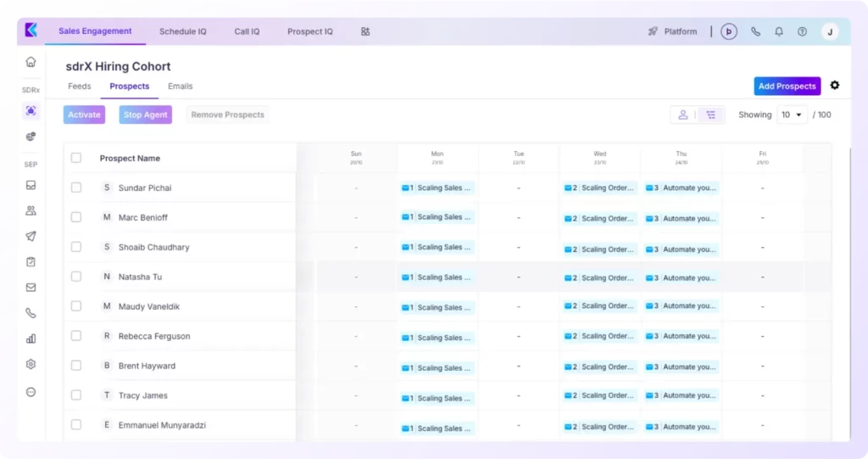Image resolution: width=868 pixels, height=459 pixels.
Task: Open Rebecca Ferguson's Wednesday Scaling Order email
Action: tap(600, 336)
